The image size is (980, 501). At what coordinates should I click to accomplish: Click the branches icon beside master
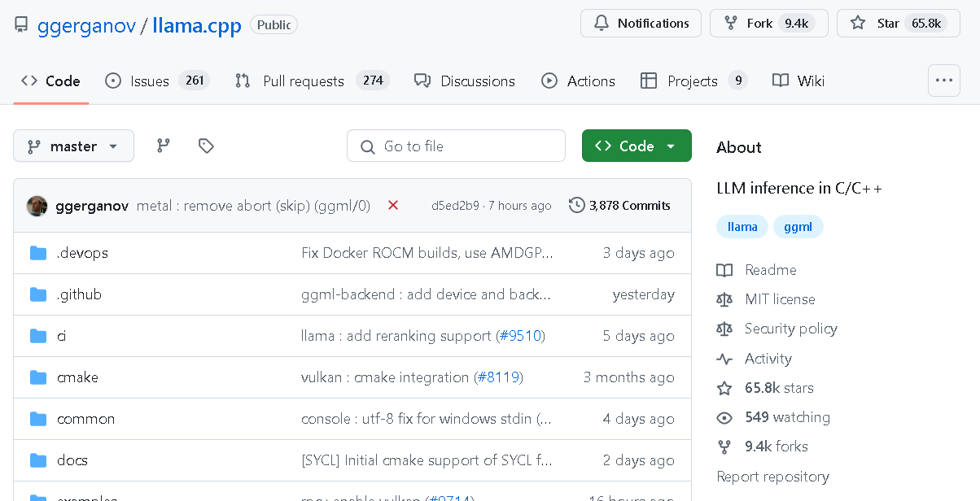(x=164, y=146)
